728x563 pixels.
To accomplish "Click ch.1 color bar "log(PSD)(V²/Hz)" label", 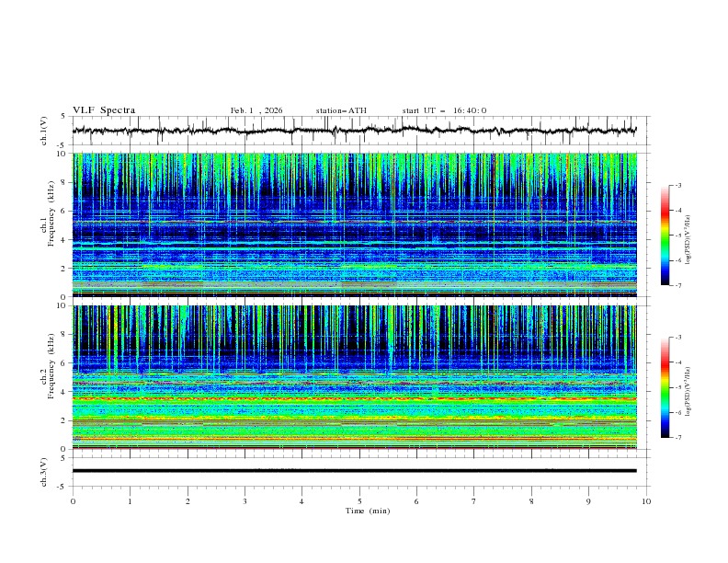I will [x=688, y=240].
